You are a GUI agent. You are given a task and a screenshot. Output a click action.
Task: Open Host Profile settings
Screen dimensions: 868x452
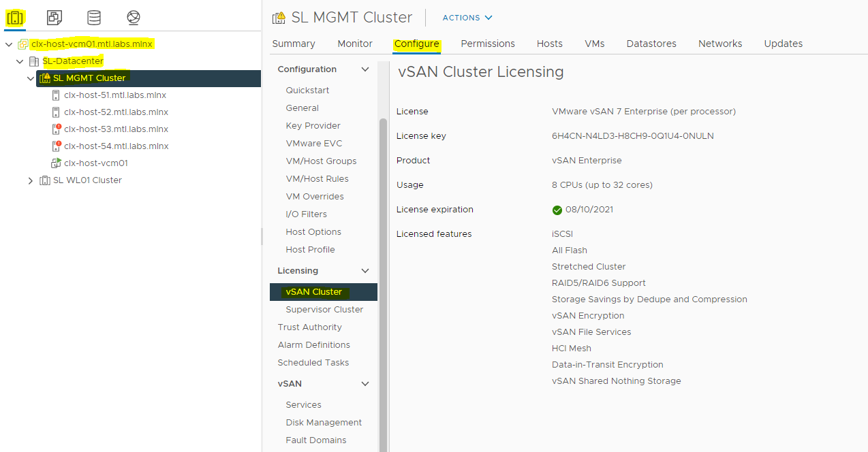tap(311, 250)
